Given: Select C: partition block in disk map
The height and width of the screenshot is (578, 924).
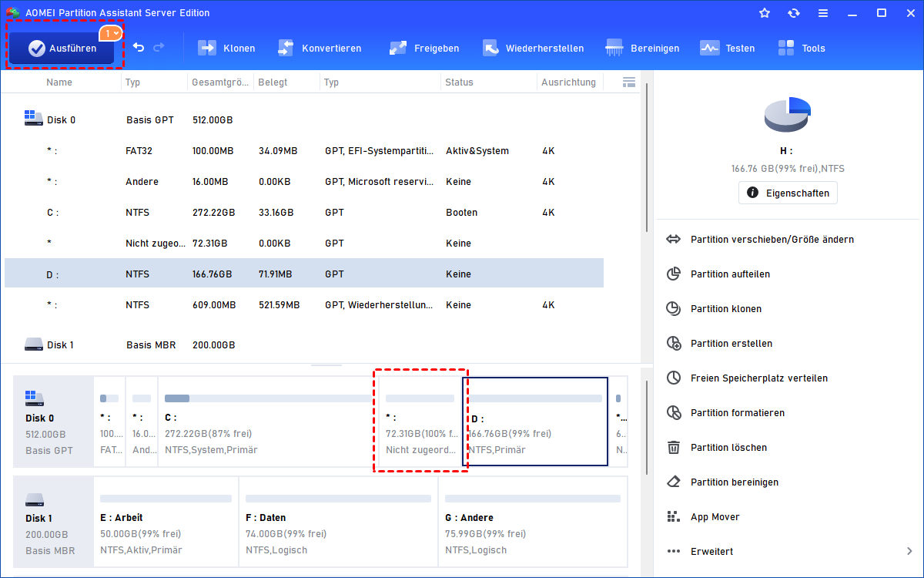Looking at the screenshot, I should pos(267,422).
